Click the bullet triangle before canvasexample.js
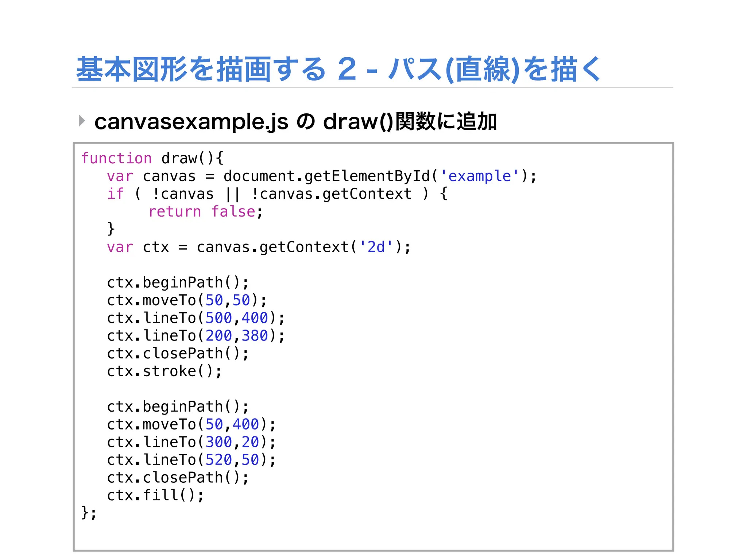The height and width of the screenshot is (560, 747). click(82, 121)
